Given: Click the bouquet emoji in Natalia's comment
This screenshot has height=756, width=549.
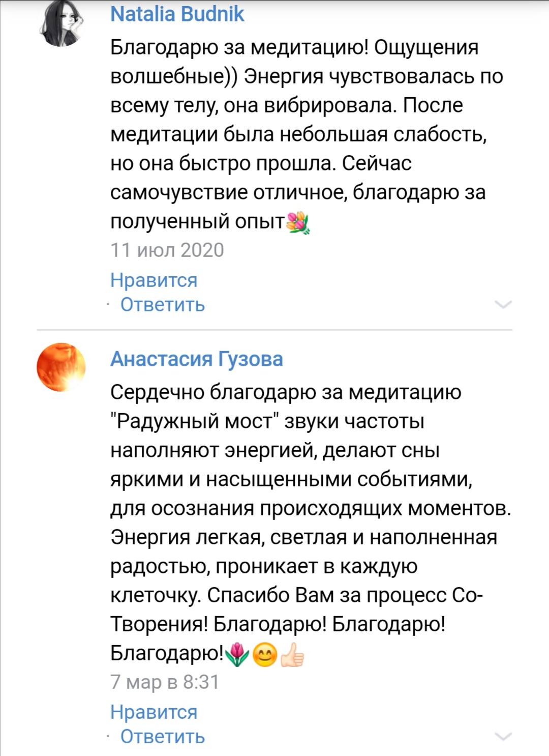Looking at the screenshot, I should coord(298,222).
